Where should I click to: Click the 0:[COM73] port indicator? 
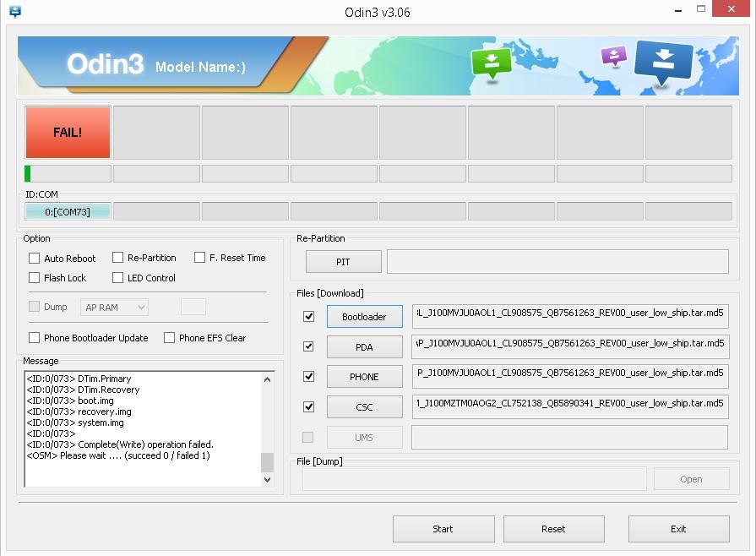click(68, 212)
